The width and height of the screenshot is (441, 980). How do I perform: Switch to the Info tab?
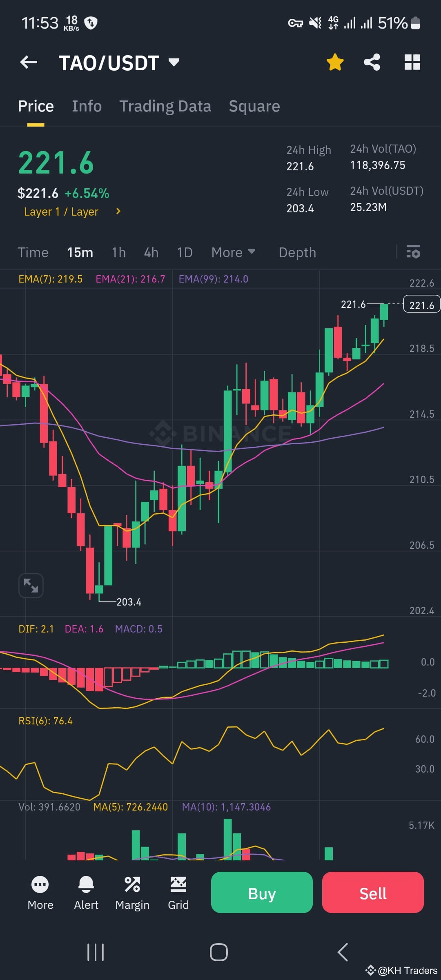pyautogui.click(x=87, y=107)
